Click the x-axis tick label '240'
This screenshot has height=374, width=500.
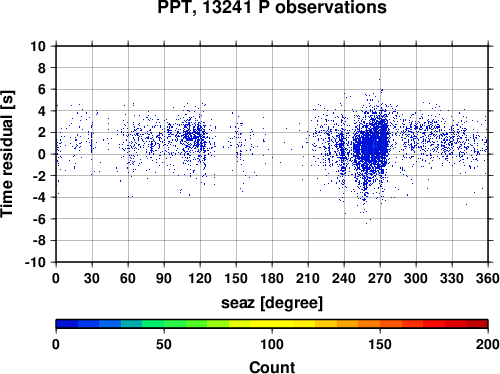[x=344, y=278]
